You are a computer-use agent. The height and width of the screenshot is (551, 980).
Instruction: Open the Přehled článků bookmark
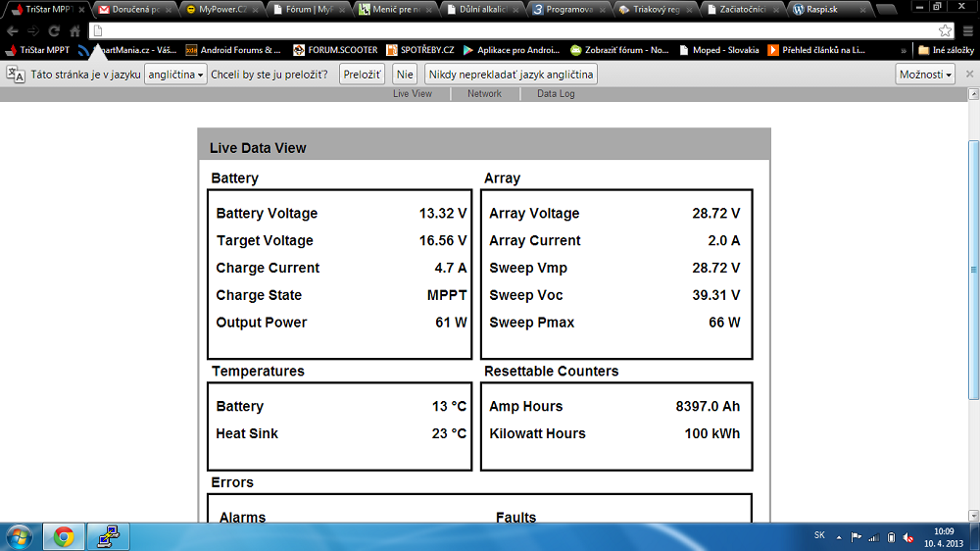[817, 50]
